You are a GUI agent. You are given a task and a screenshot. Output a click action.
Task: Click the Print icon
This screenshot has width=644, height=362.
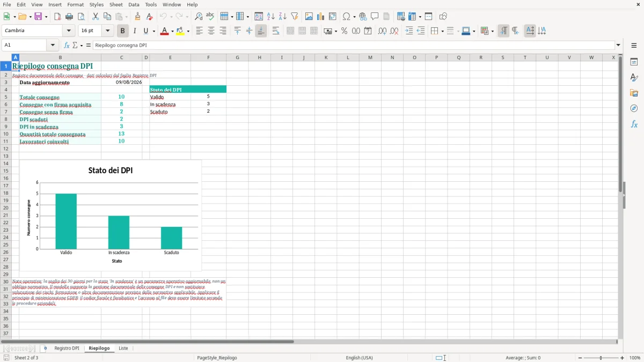tap(69, 17)
